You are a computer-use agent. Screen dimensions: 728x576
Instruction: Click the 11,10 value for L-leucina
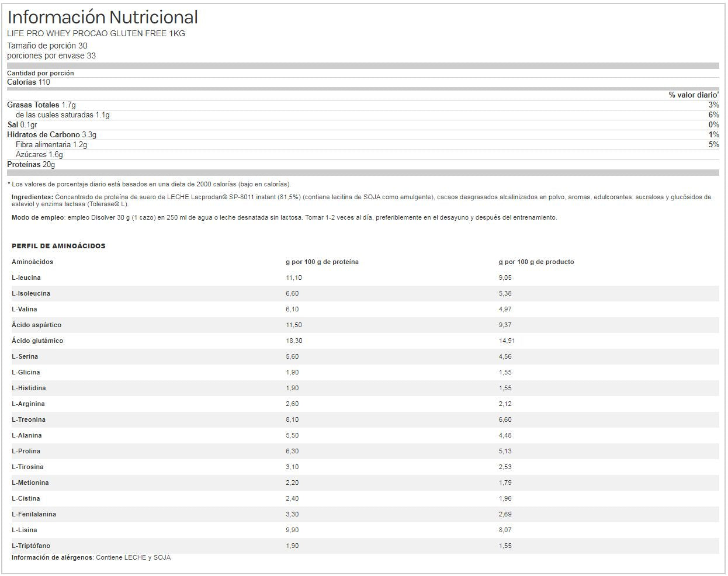coord(294,277)
